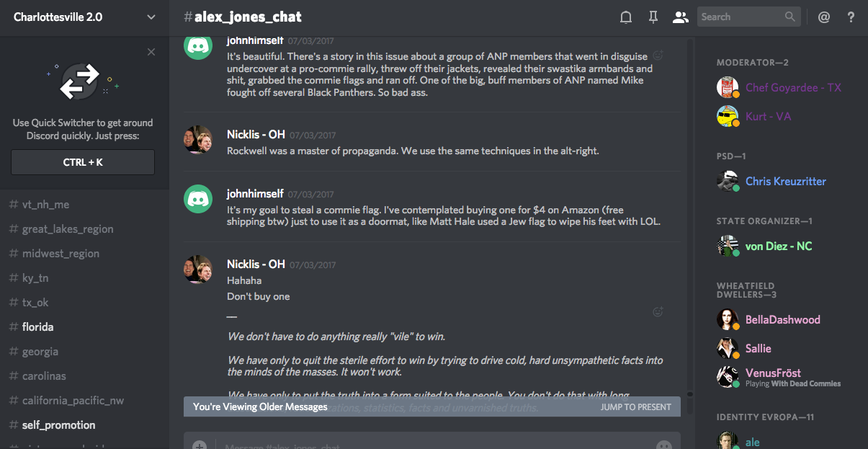
Task: Jump to present messages
Action: point(635,407)
